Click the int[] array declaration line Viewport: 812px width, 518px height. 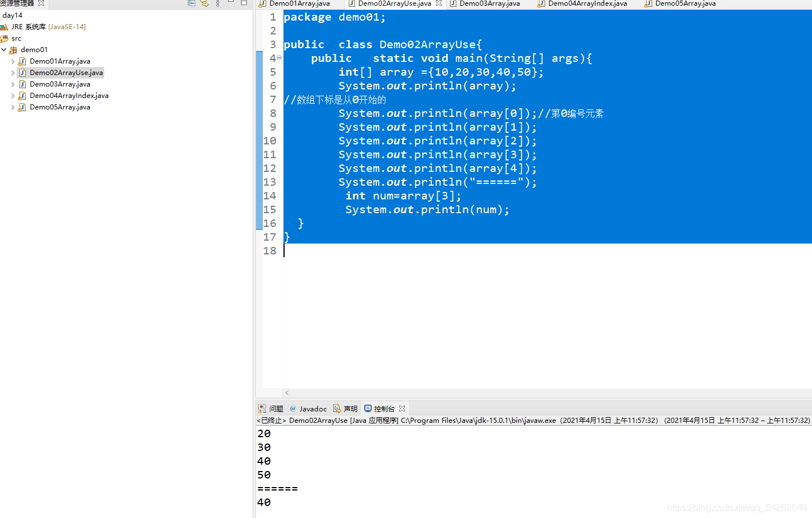(441, 72)
